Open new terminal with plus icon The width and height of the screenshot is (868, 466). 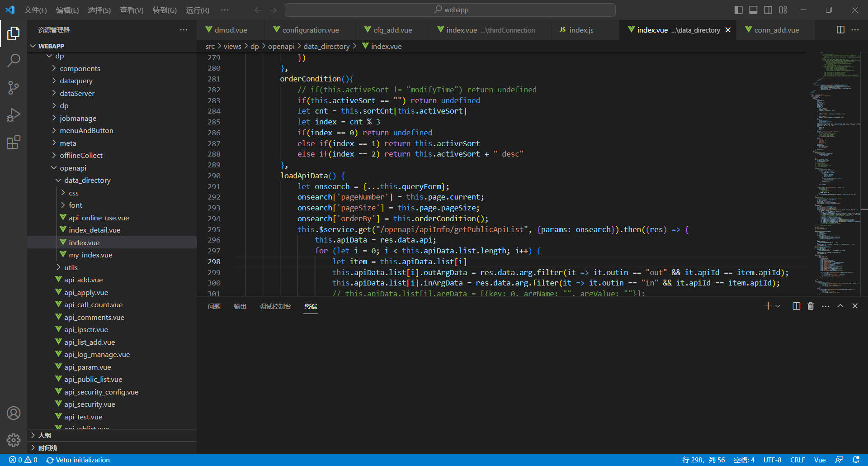768,306
